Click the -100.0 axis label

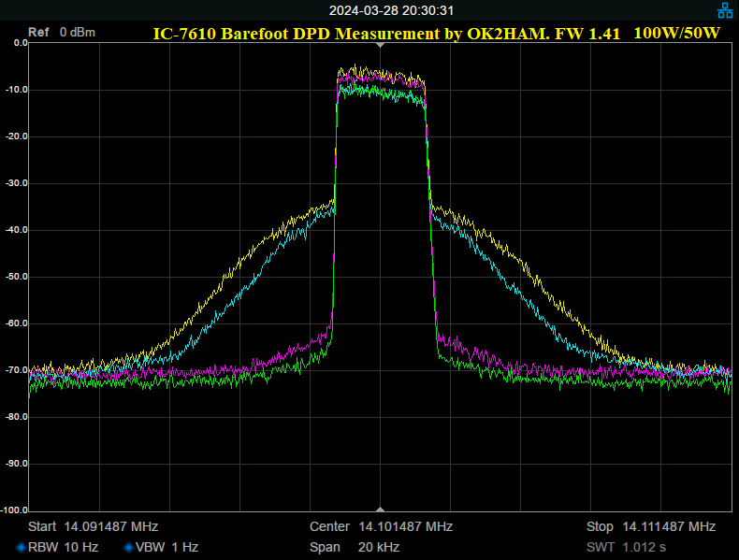[15, 510]
